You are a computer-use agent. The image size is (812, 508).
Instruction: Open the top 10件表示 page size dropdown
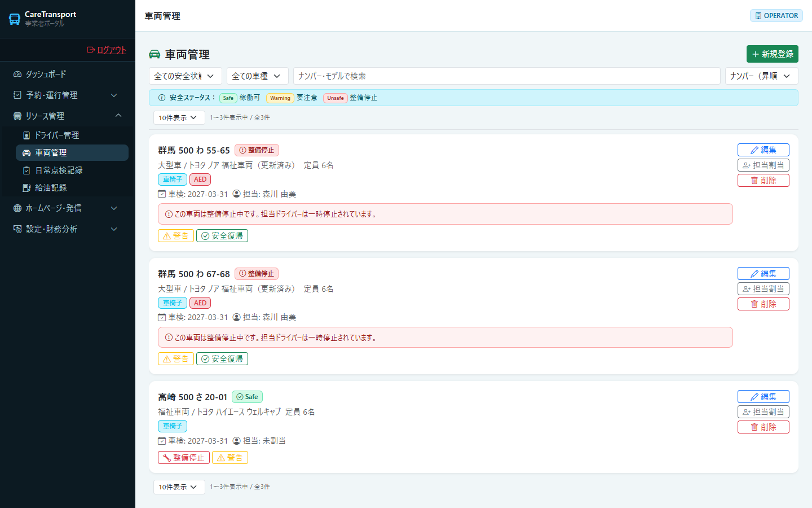[x=179, y=117]
